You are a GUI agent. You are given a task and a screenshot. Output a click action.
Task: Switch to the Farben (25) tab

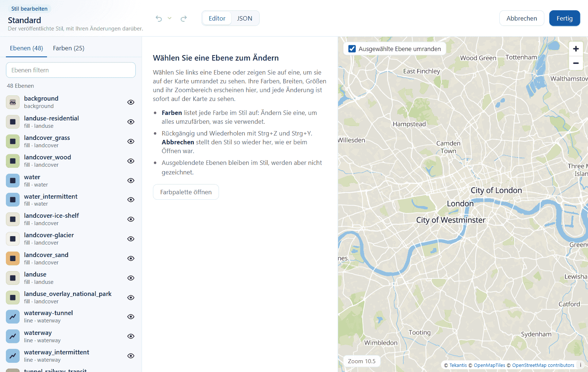tap(69, 48)
